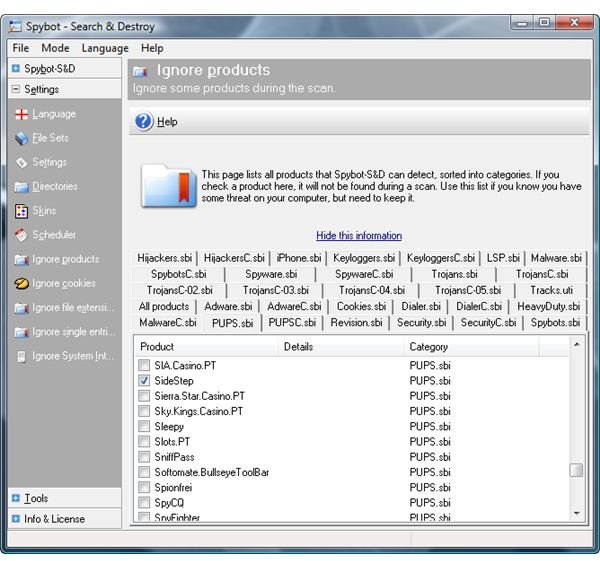
Task: Click the large bookmarked folder icon
Action: pyautogui.click(x=169, y=186)
